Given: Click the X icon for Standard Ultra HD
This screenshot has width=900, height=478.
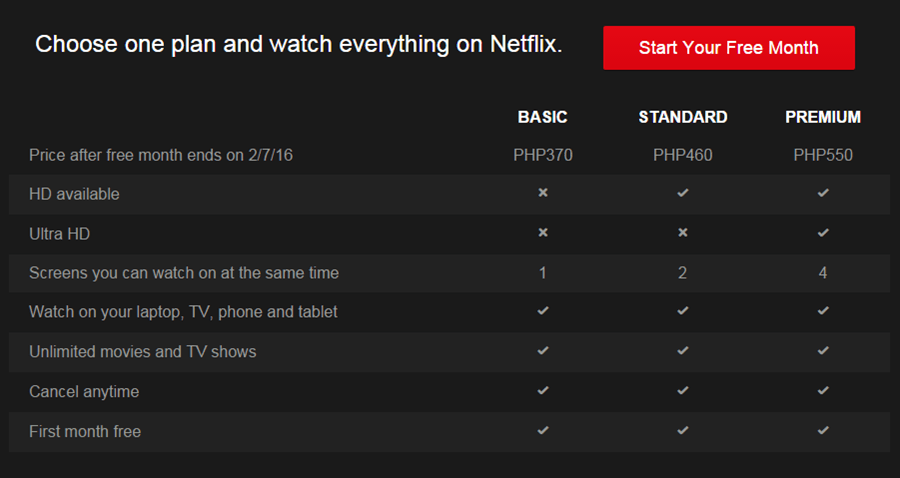Looking at the screenshot, I should coord(683,233).
